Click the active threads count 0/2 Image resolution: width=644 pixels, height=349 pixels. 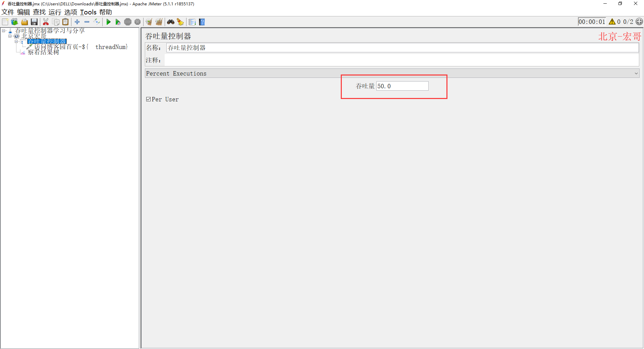point(628,21)
